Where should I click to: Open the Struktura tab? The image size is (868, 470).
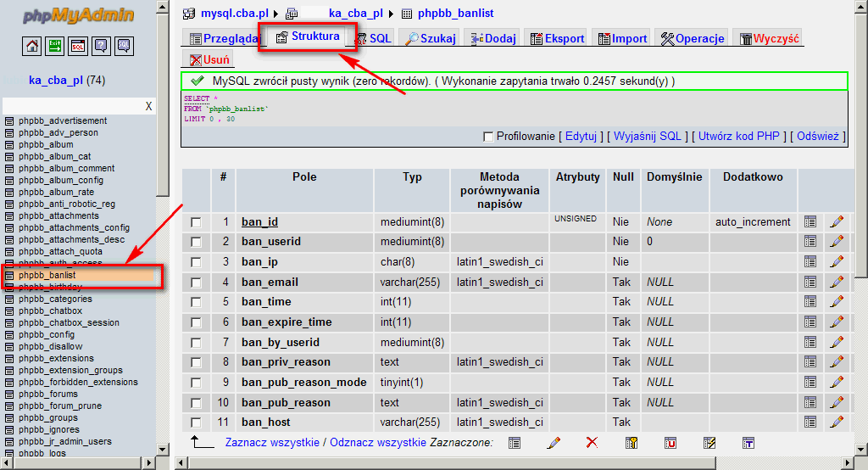coord(308,36)
